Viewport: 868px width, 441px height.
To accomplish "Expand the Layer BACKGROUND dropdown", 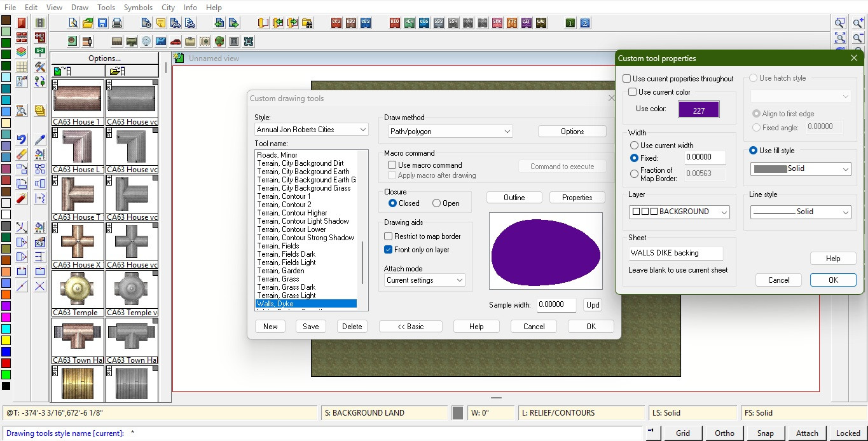I will (x=679, y=212).
